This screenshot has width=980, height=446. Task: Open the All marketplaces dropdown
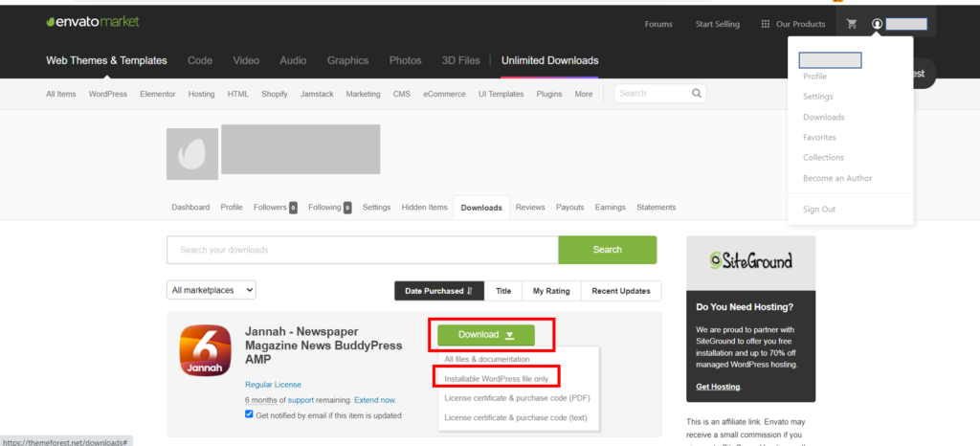212,290
